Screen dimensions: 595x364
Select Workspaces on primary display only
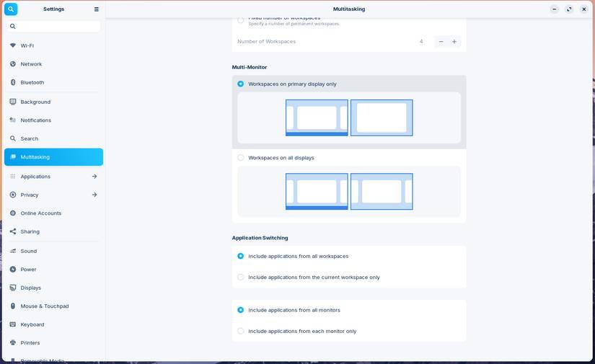tap(241, 84)
